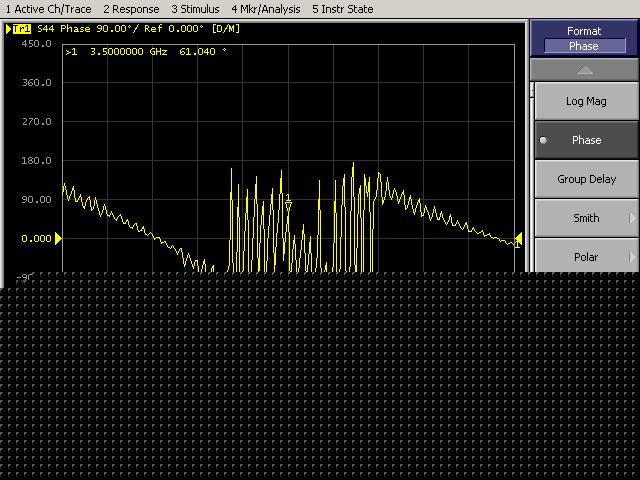Click the softkey menu up arrow
Screen dimensions: 640x480
pos(584,70)
